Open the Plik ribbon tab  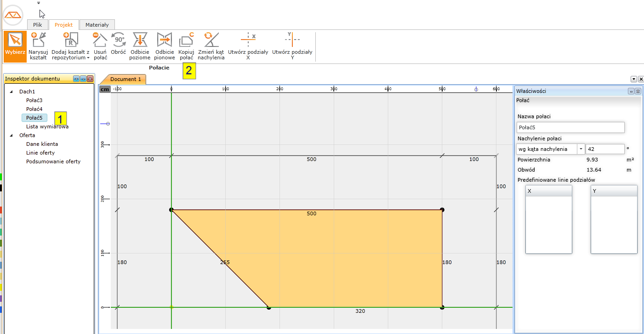38,25
